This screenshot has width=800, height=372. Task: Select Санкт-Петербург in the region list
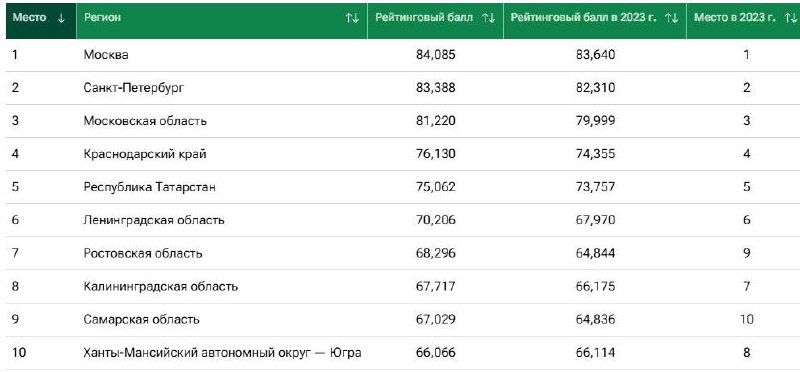click(134, 88)
